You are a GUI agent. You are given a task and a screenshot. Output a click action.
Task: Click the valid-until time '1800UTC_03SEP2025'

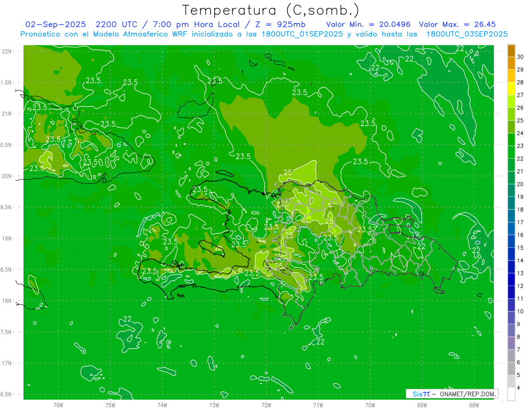click(x=467, y=34)
